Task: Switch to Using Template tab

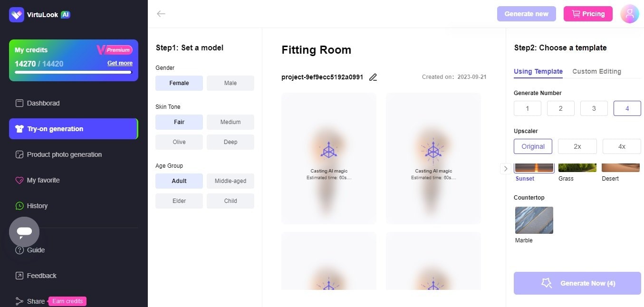Action: click(x=538, y=71)
